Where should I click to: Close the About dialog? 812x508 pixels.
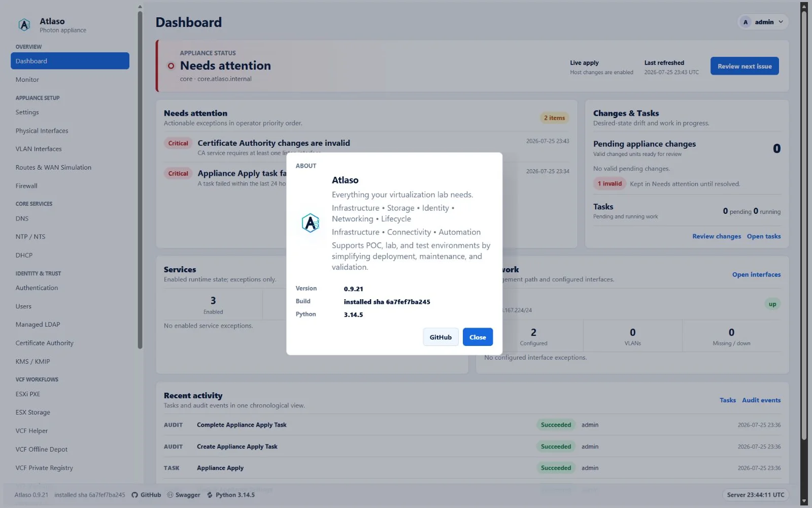[x=478, y=337]
